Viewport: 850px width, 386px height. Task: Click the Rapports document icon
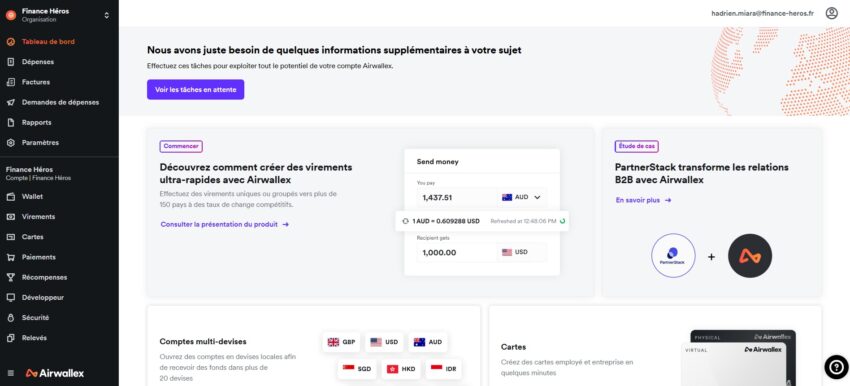[x=10, y=123]
